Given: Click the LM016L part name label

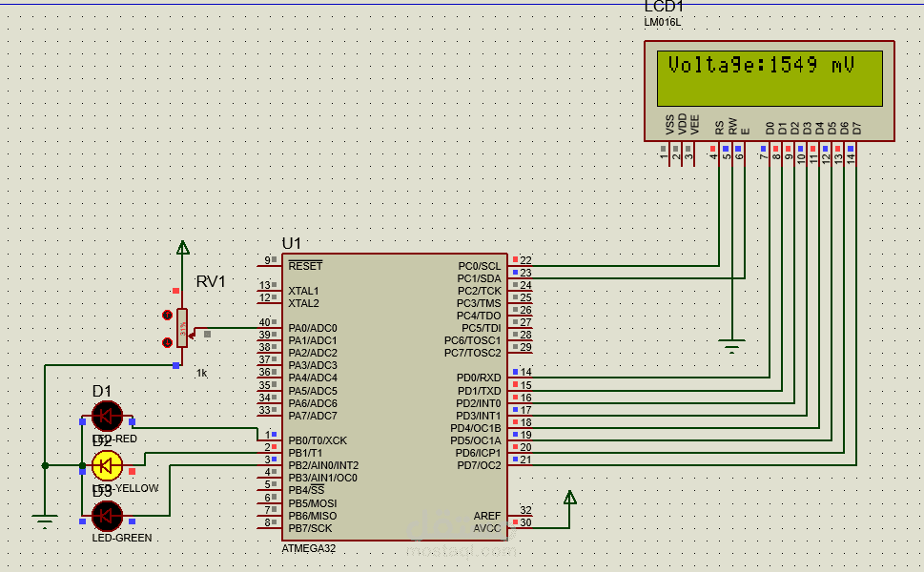Looking at the screenshot, I should tap(663, 22).
